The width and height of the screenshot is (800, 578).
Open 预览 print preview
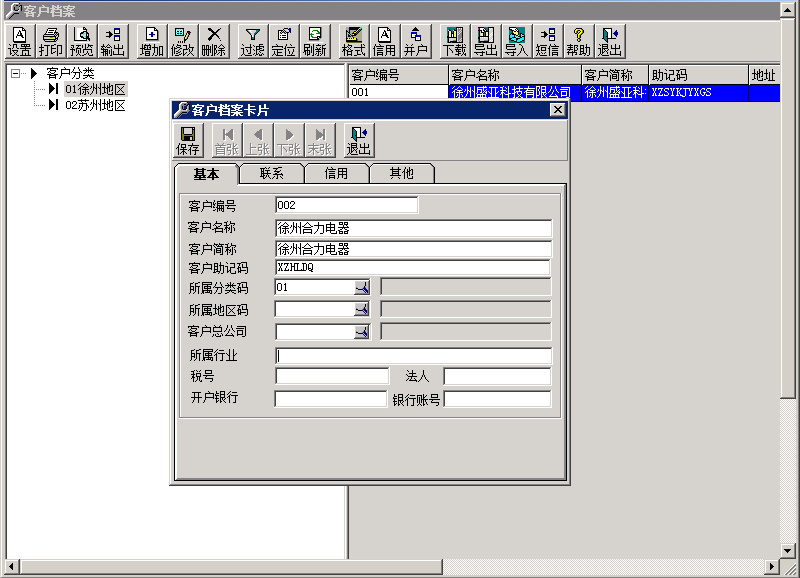tap(82, 41)
